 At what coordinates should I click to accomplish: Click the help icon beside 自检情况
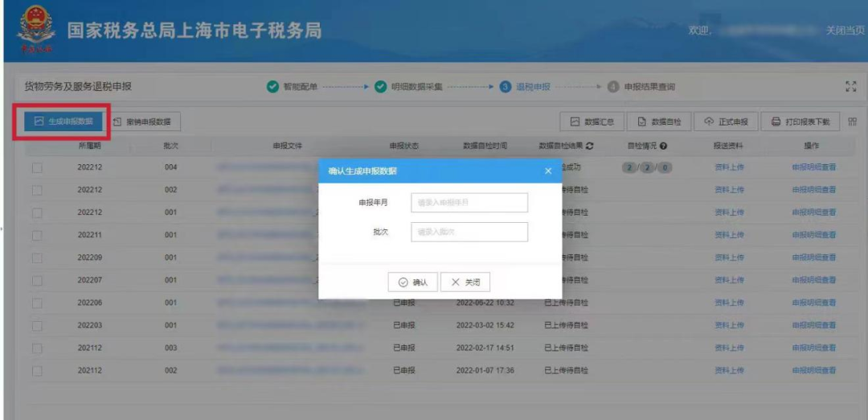(x=664, y=146)
